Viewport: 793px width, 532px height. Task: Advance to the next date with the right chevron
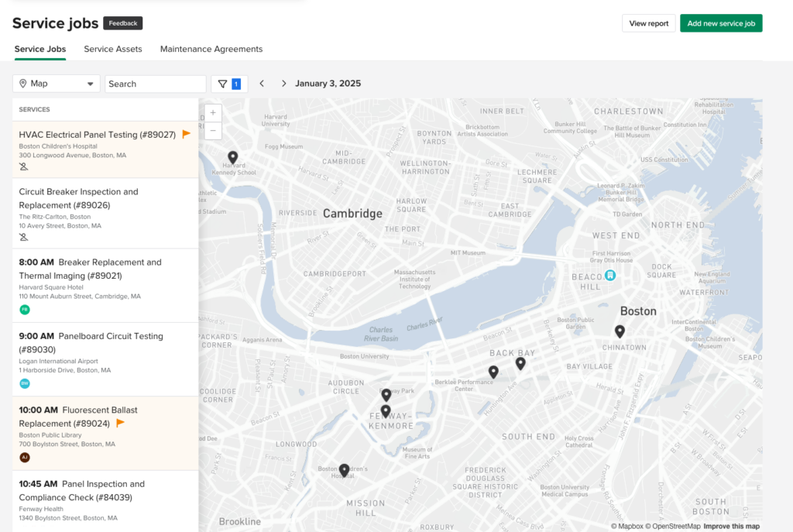(x=284, y=83)
